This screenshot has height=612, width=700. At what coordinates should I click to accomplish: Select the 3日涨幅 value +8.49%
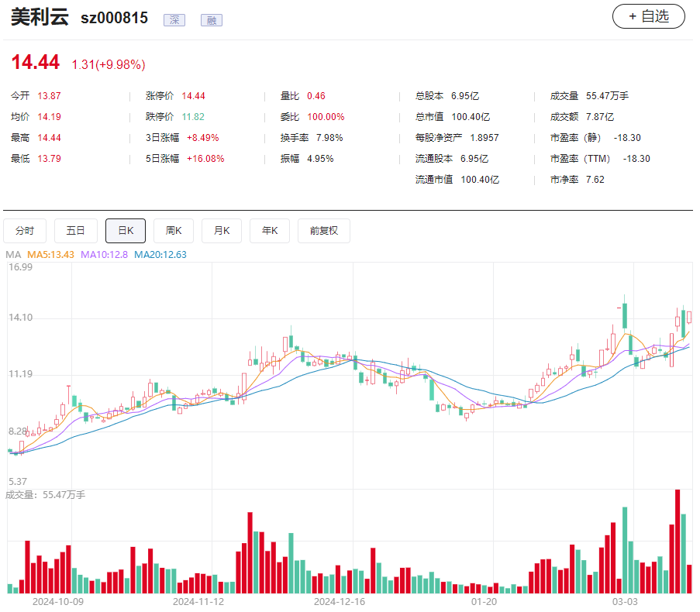click(x=202, y=138)
